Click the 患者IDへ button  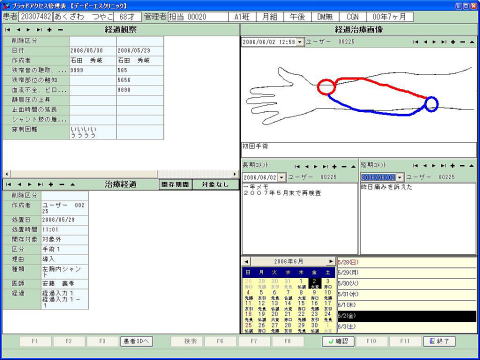[136, 341]
